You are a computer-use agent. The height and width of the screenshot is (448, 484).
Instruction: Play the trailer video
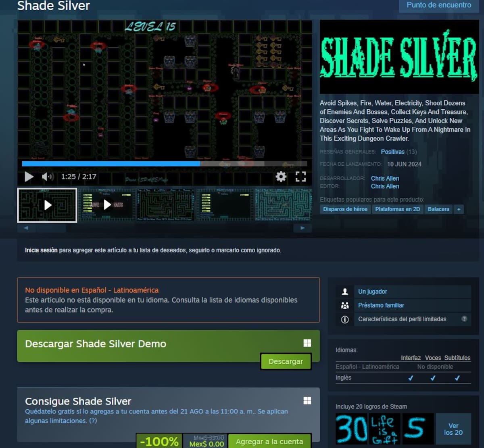[29, 177]
